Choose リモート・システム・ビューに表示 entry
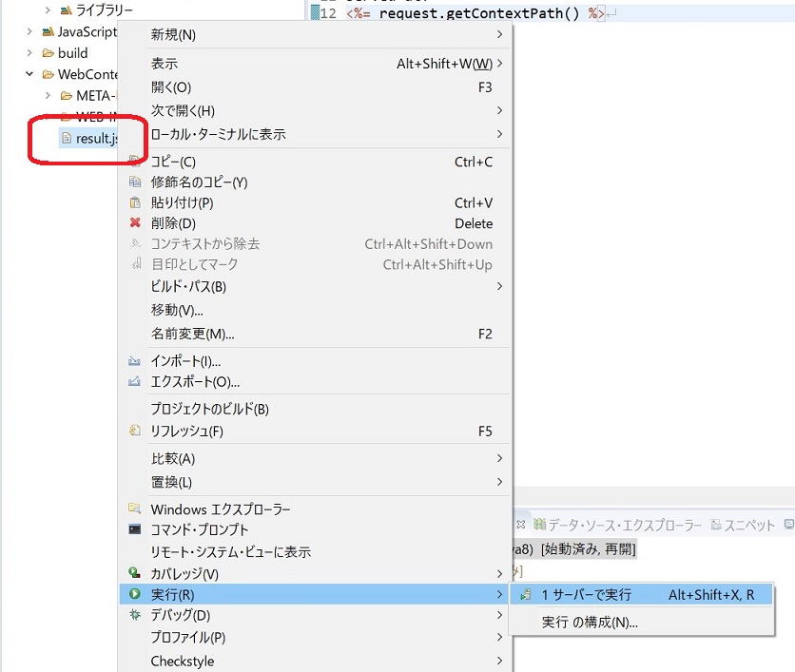The height and width of the screenshot is (672, 795). click(316, 551)
